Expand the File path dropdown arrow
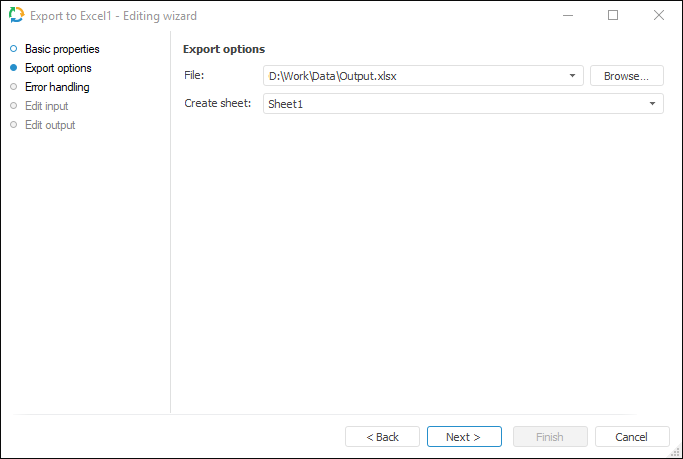 coord(573,76)
